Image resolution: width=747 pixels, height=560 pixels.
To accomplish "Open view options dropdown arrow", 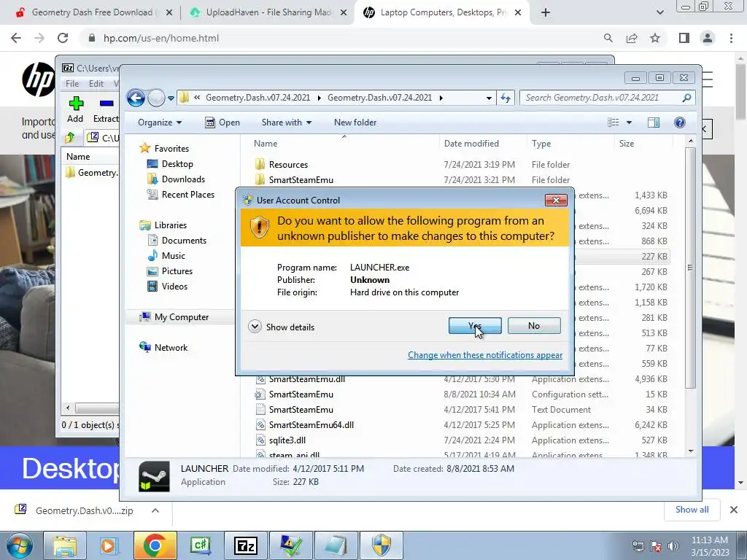I will tap(629, 122).
